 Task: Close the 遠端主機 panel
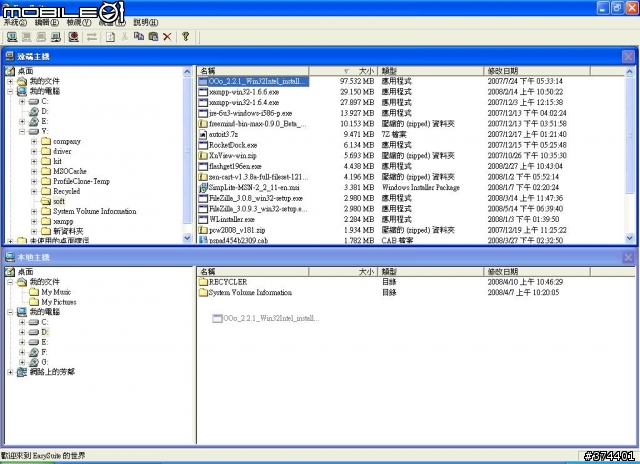pyautogui.click(x=628, y=56)
